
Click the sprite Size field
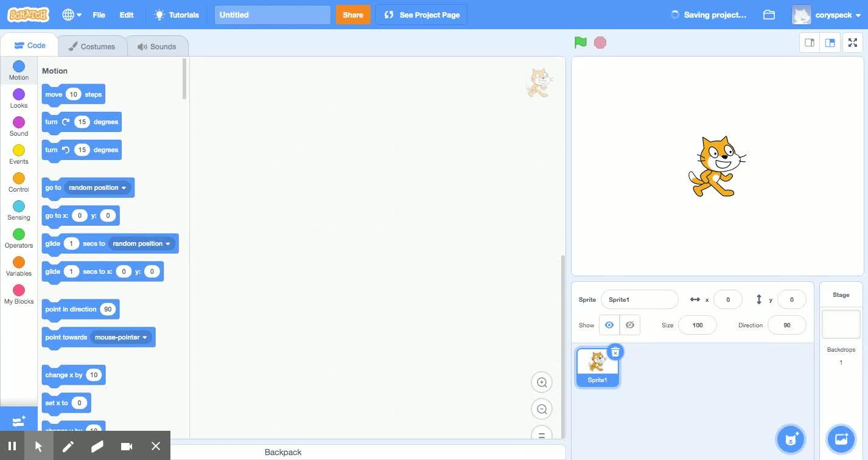[698, 325]
